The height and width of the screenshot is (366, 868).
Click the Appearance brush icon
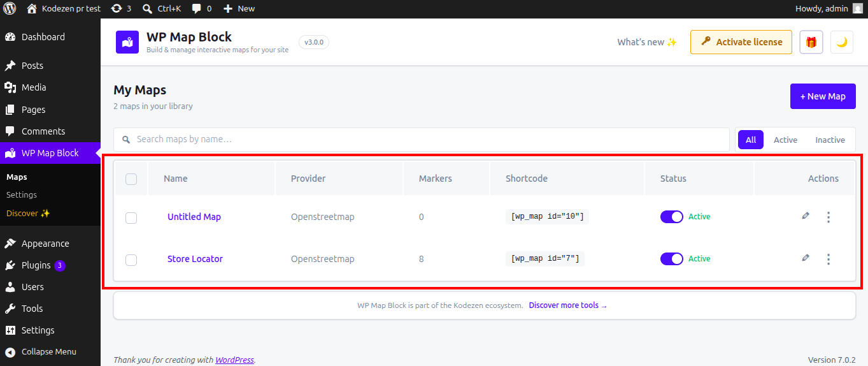[10, 244]
